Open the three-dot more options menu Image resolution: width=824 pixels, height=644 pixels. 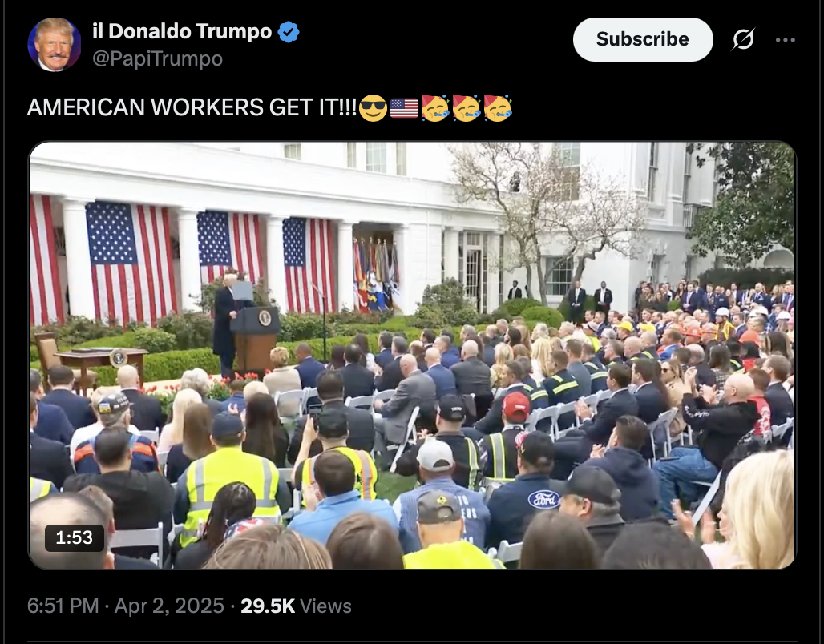tap(785, 40)
